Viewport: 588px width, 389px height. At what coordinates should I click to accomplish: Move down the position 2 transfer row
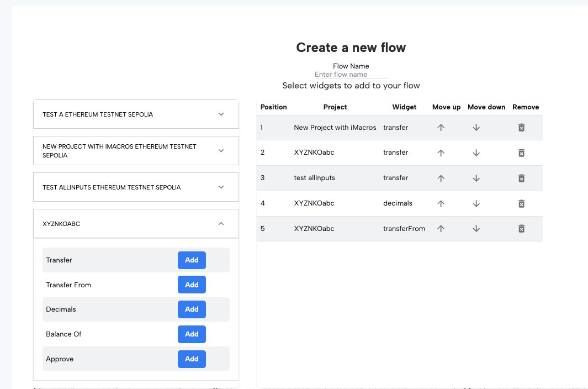476,153
